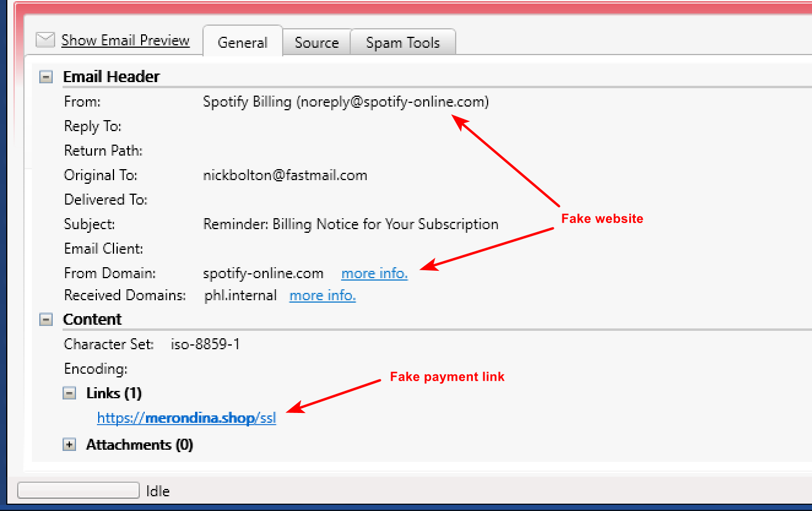Open the Show Email Preview link
The width and height of the screenshot is (812, 511).
125,40
